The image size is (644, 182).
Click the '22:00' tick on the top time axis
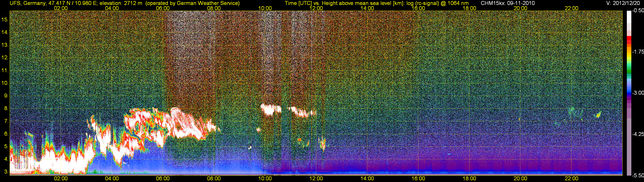pyautogui.click(x=571, y=8)
